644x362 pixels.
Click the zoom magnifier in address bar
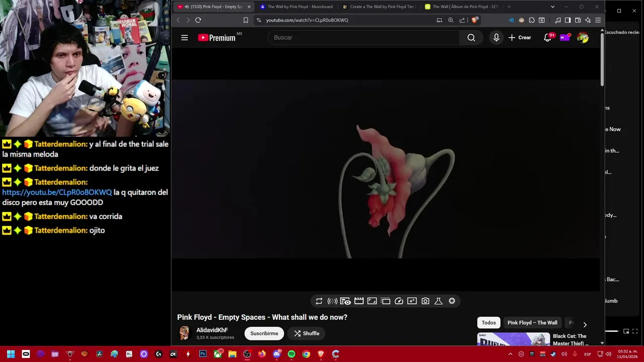pyautogui.click(x=450, y=20)
